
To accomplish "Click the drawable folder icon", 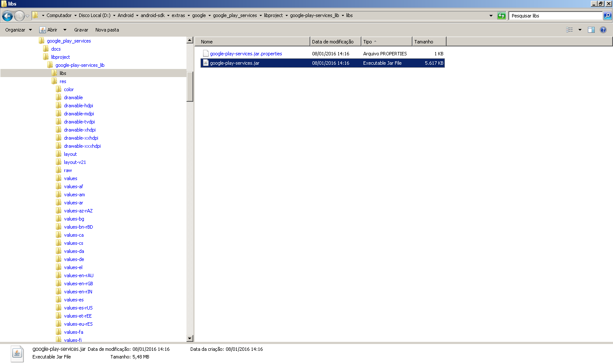I will coord(59,97).
